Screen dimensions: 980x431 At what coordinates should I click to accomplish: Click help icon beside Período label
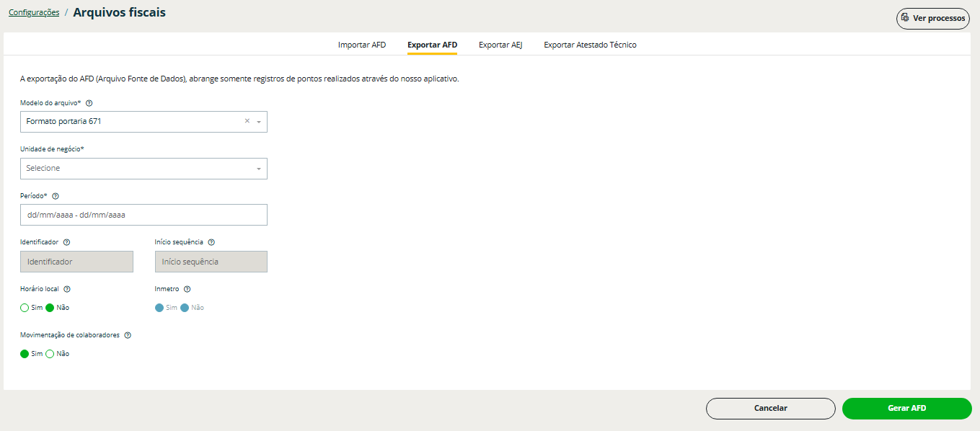pos(56,196)
